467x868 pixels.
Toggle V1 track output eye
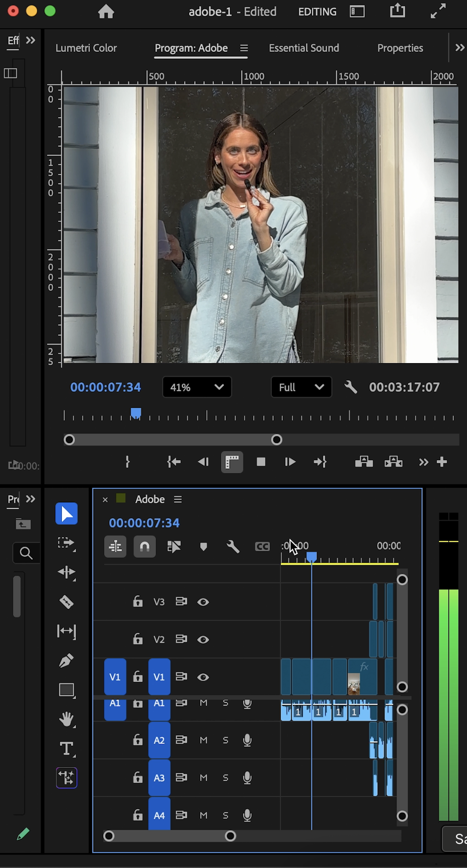click(203, 677)
